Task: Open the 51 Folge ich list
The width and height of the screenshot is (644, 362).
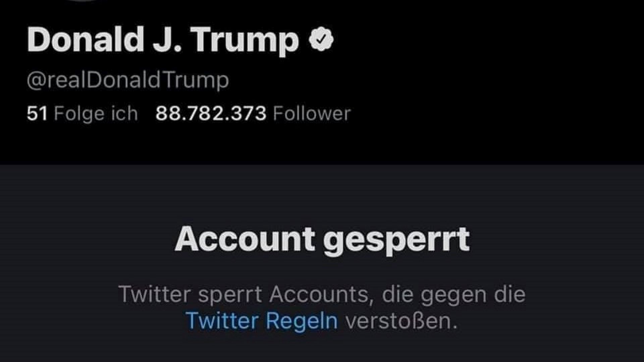Action: (x=82, y=113)
